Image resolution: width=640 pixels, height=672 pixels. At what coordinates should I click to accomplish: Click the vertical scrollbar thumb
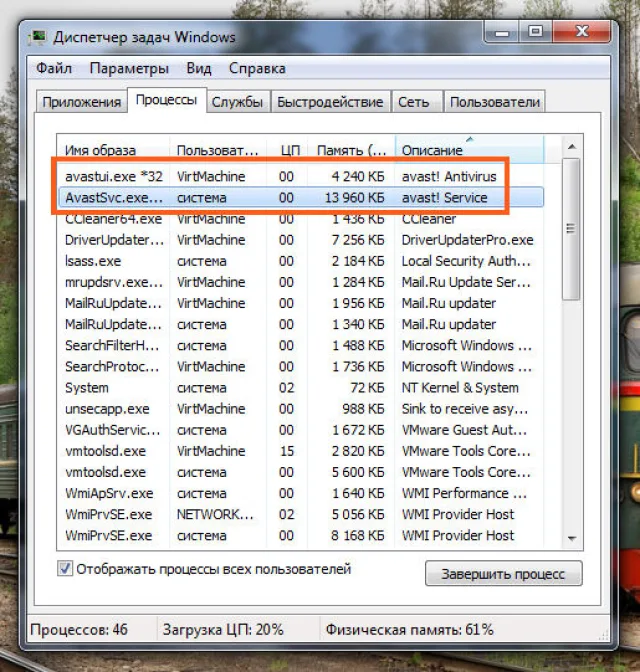coord(571,229)
